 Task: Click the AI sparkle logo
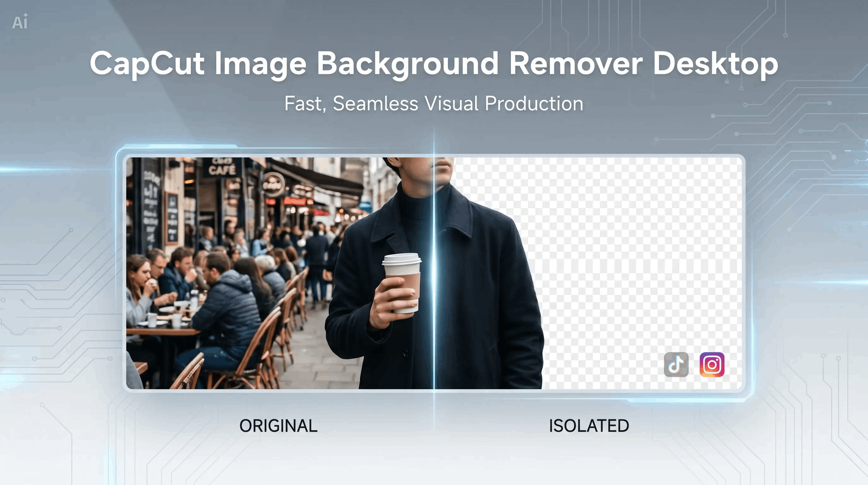coord(20,22)
